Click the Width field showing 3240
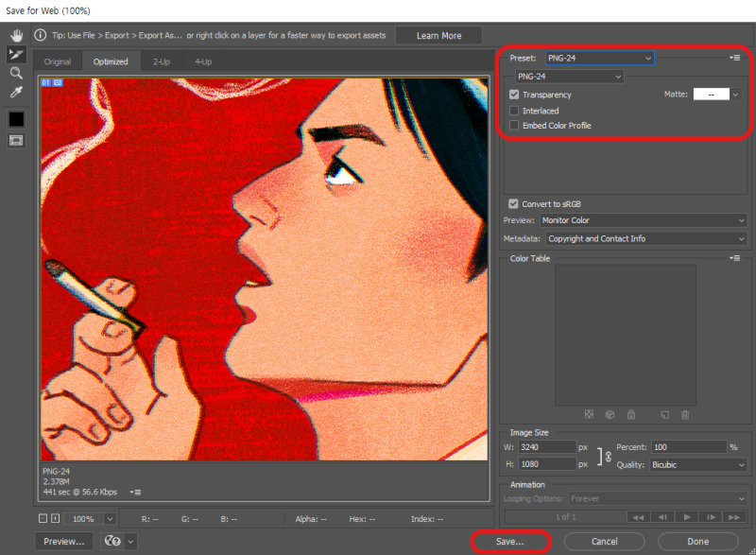The width and height of the screenshot is (756, 555). [x=547, y=447]
